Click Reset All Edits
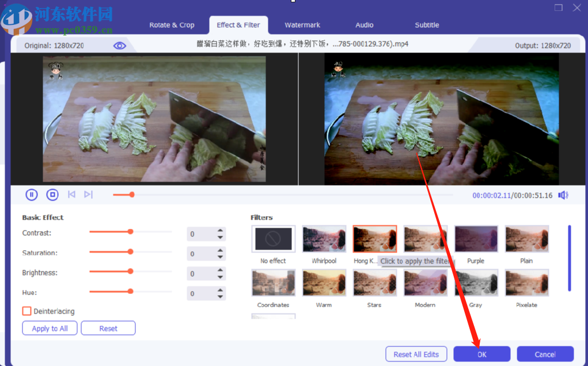 pyautogui.click(x=416, y=354)
